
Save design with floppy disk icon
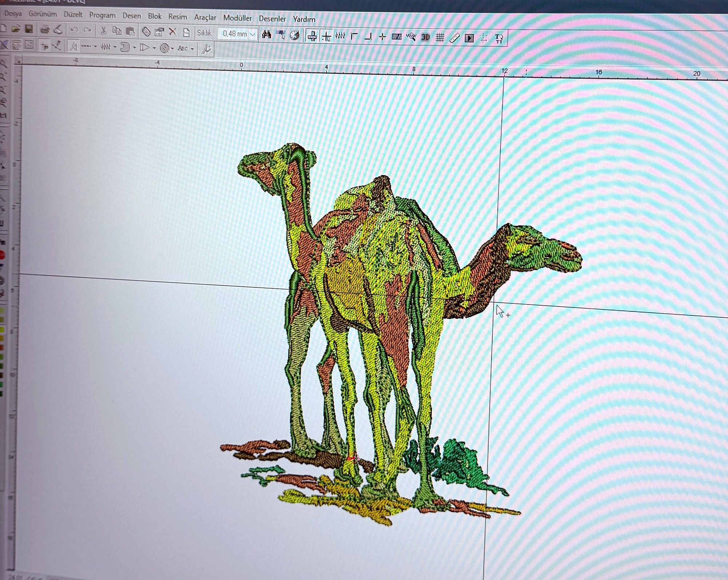pyautogui.click(x=29, y=29)
